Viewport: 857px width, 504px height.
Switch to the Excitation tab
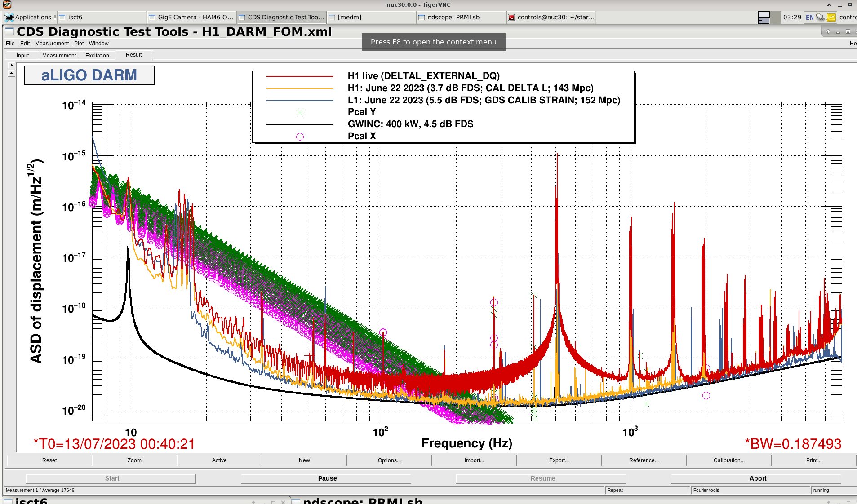pyautogui.click(x=97, y=55)
